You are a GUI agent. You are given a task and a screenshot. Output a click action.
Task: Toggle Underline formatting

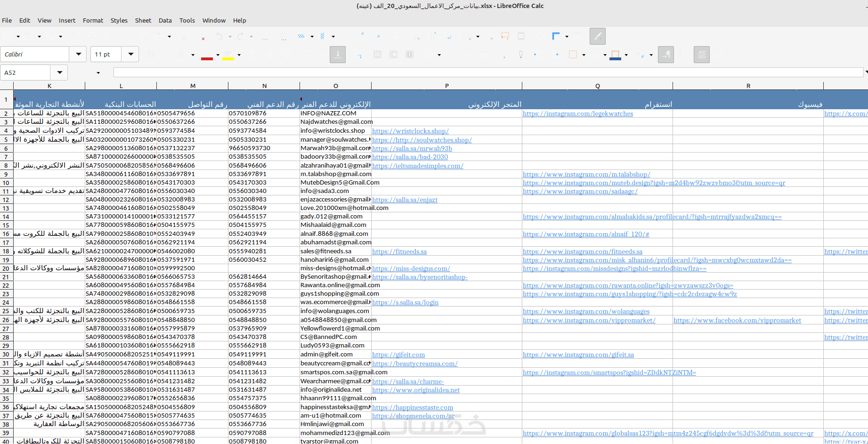point(182,55)
